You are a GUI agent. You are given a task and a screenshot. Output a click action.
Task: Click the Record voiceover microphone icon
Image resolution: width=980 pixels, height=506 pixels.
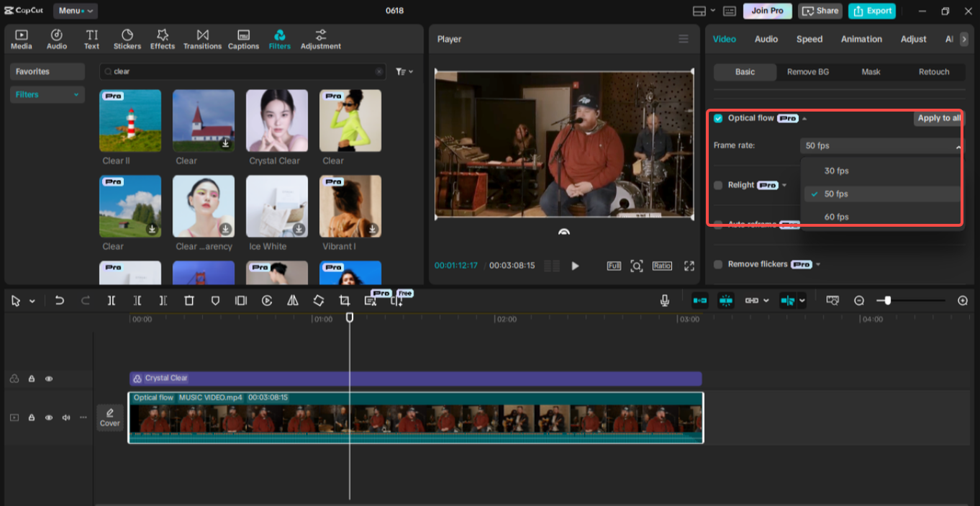tap(664, 300)
